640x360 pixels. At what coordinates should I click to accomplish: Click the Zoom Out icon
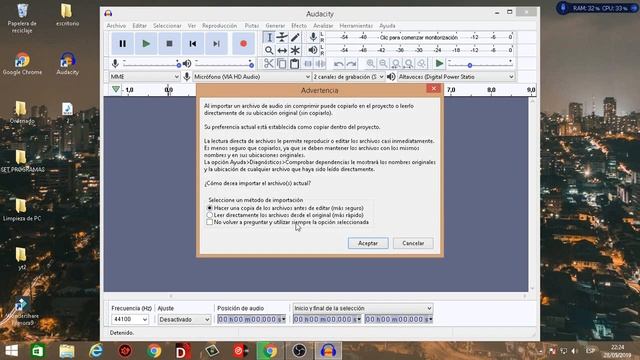pos(383,64)
